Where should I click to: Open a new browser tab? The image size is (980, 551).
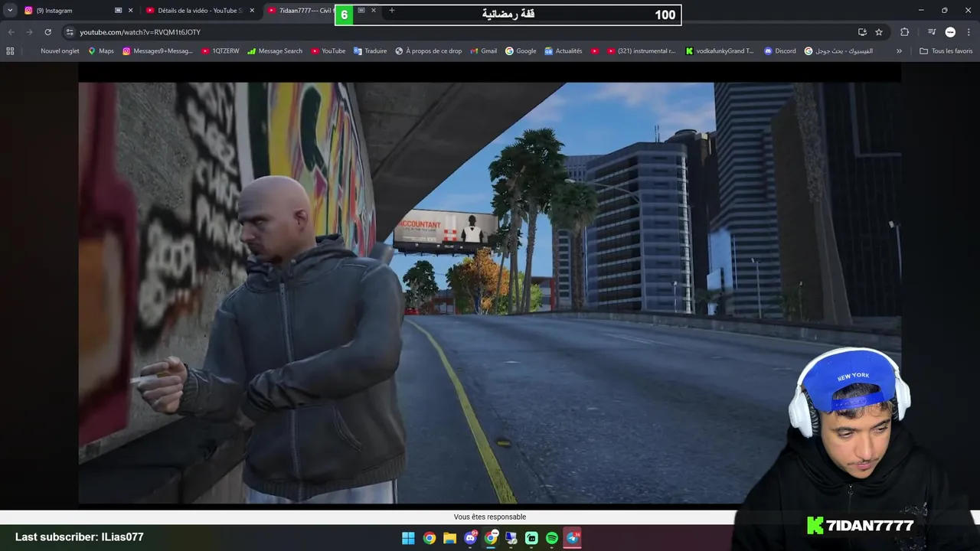[x=392, y=11]
